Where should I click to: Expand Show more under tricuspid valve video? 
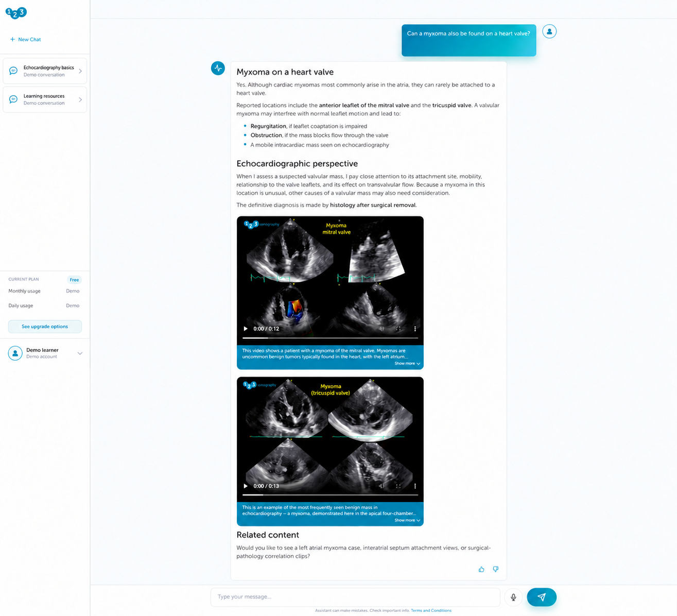click(x=407, y=520)
